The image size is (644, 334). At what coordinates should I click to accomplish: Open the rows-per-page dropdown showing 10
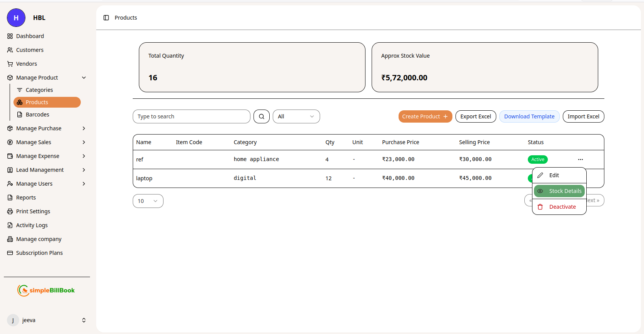[x=148, y=201]
